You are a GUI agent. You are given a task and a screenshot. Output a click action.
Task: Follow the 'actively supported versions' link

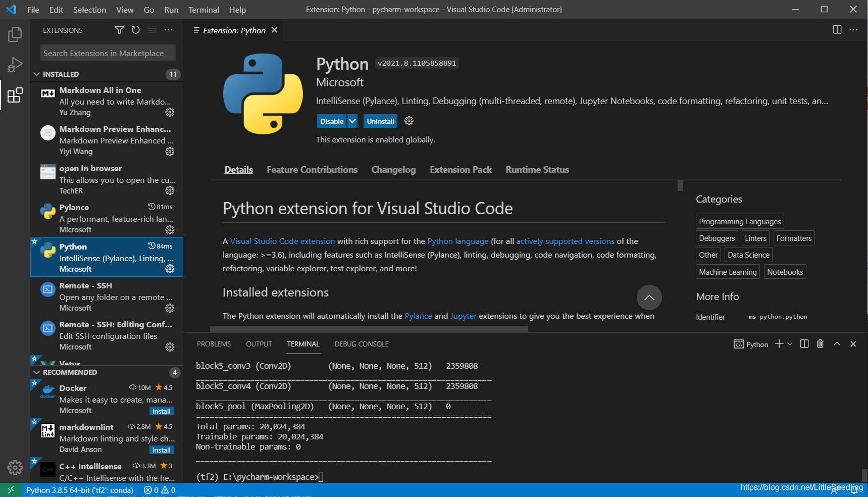tap(565, 241)
